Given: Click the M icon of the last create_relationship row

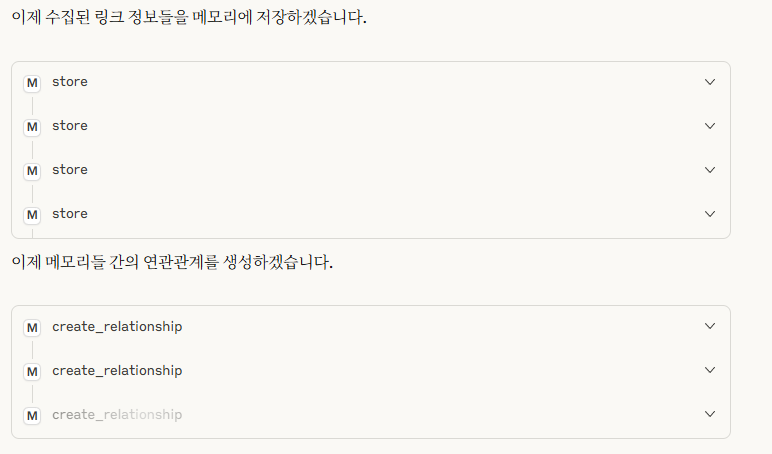Looking at the screenshot, I should 32,416.
